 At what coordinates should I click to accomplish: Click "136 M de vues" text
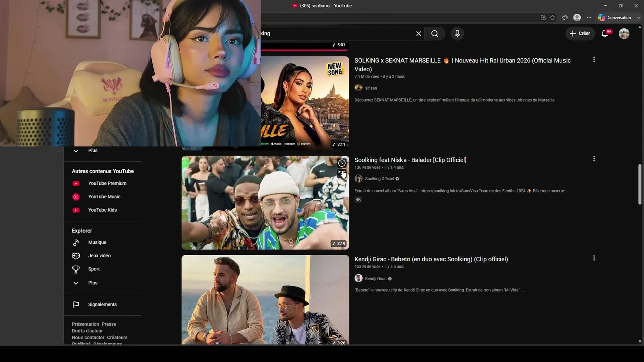pos(368,167)
